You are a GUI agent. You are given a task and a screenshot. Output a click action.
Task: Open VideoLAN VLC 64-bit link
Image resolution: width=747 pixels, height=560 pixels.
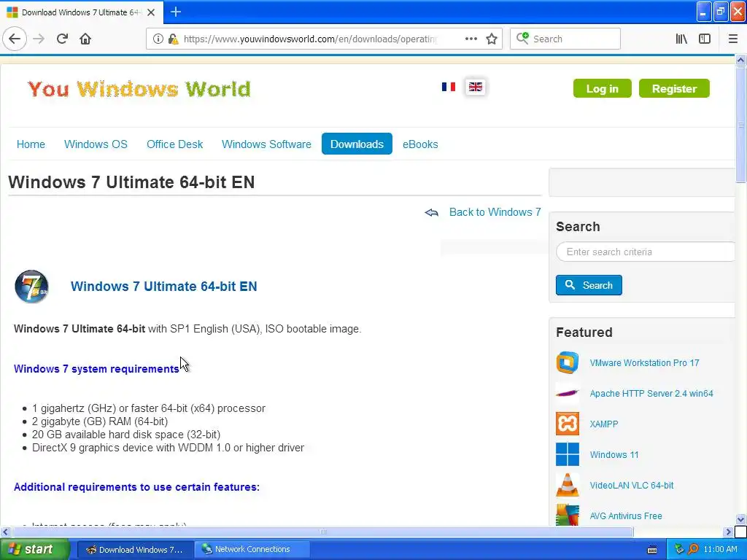632,485
